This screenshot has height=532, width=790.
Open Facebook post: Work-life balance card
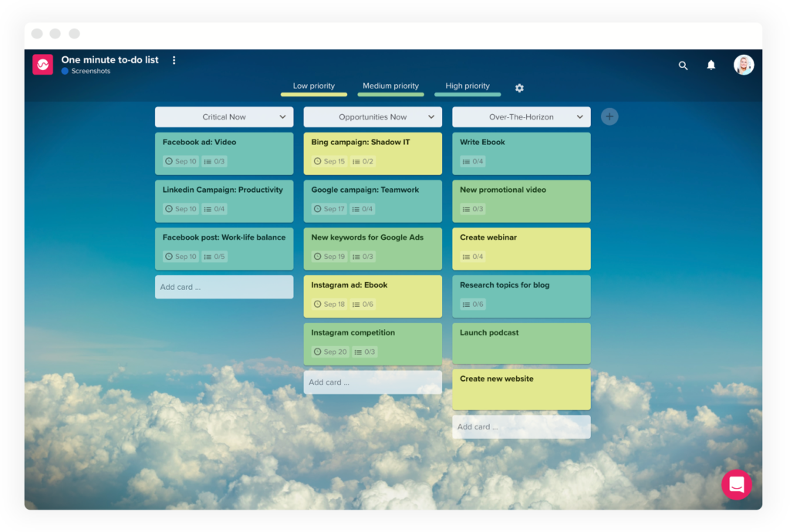tap(225, 248)
